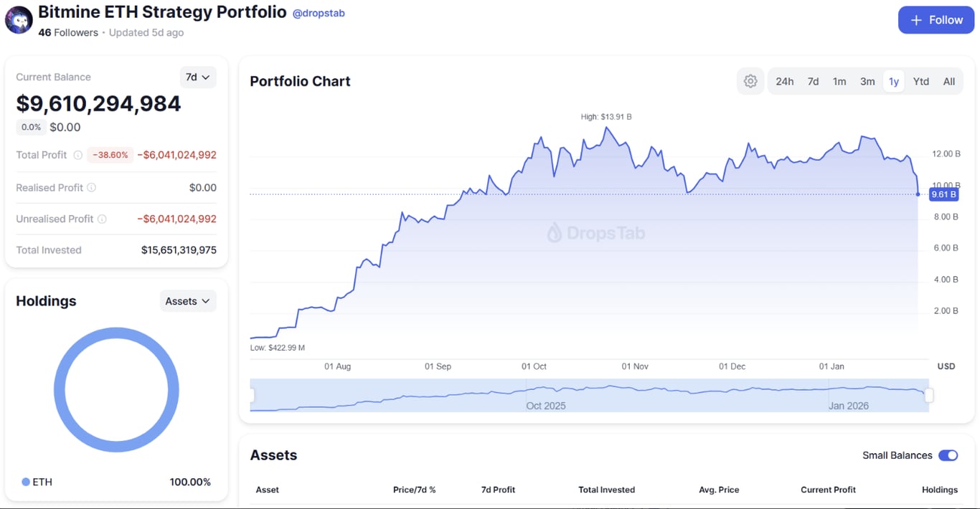Viewport: 980px width, 509px height.
Task: Select the All time range
Action: [948, 81]
